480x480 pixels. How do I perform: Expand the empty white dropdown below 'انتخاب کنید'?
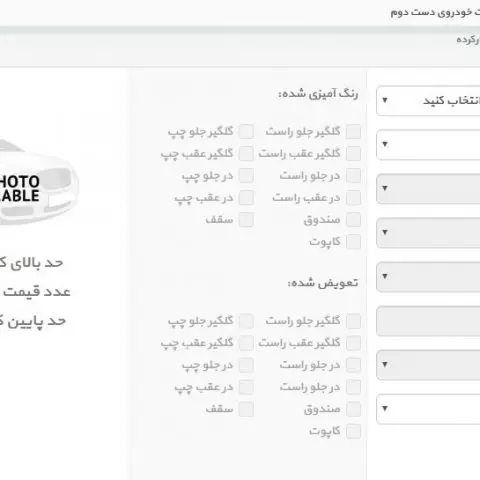click(x=428, y=145)
